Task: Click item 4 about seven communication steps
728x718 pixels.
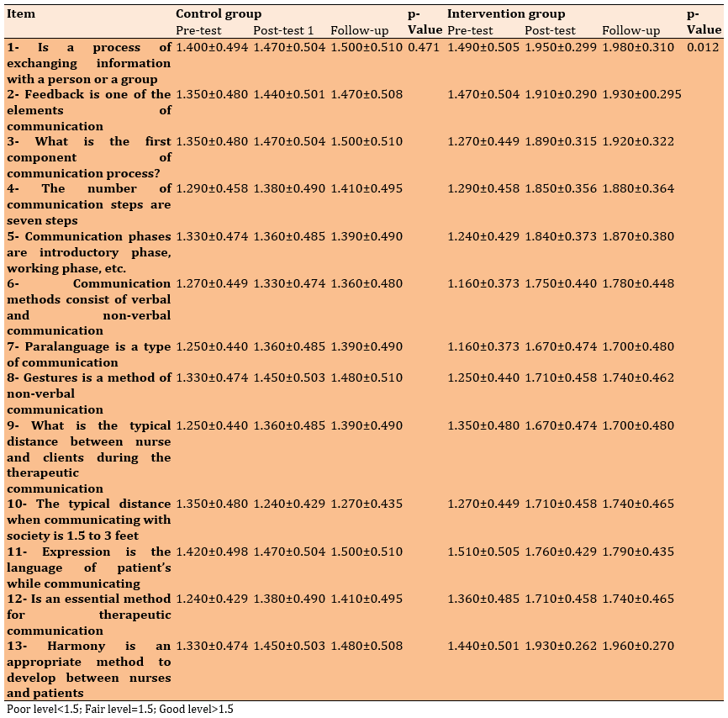Action: click(x=88, y=204)
